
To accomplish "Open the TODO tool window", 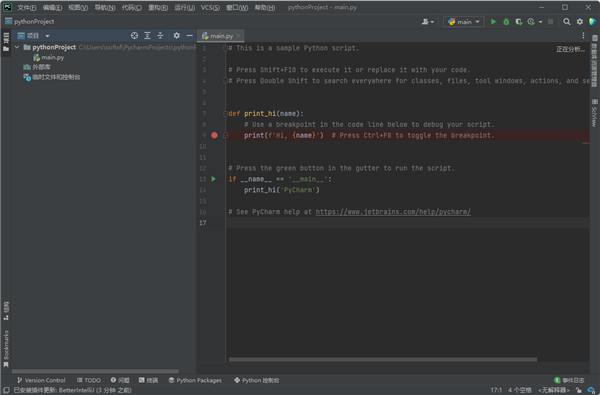I will pos(88,380).
